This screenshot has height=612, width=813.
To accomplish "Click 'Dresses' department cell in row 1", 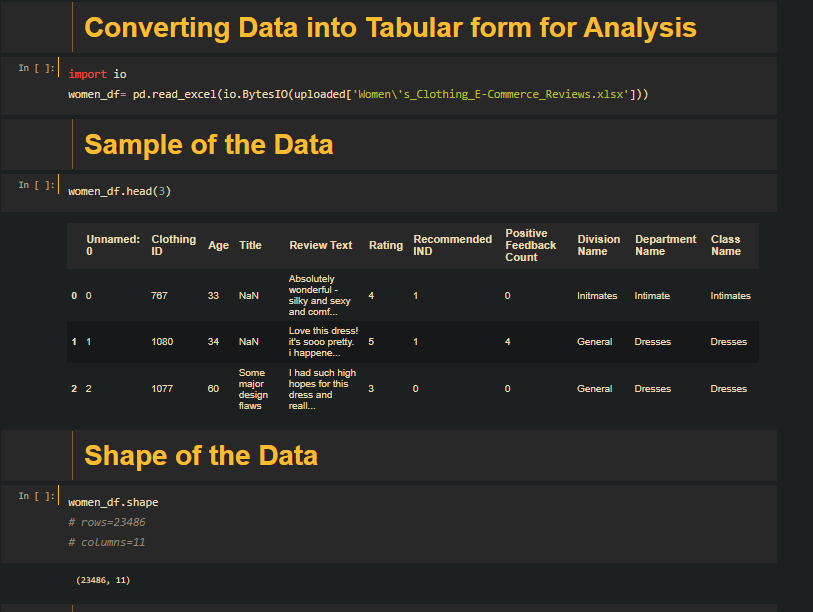I will [653, 342].
